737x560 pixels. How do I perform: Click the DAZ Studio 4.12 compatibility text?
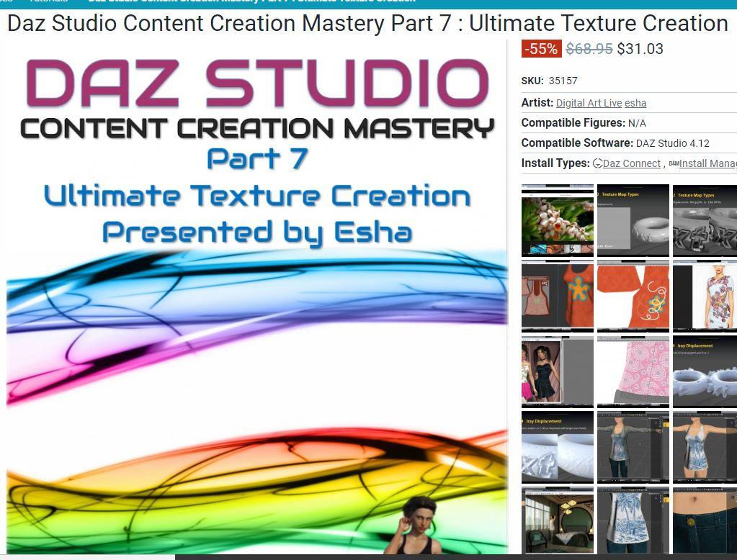coord(673,143)
